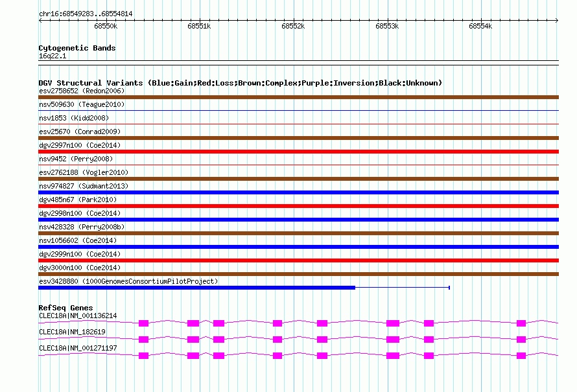Open the nsv9452 (Perry2008) label
The image size is (577, 392).
point(76,159)
